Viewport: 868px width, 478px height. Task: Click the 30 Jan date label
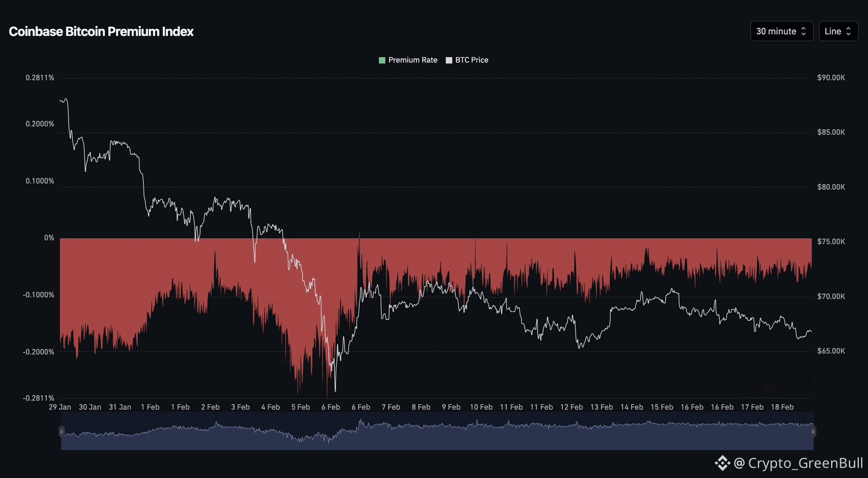(90, 407)
